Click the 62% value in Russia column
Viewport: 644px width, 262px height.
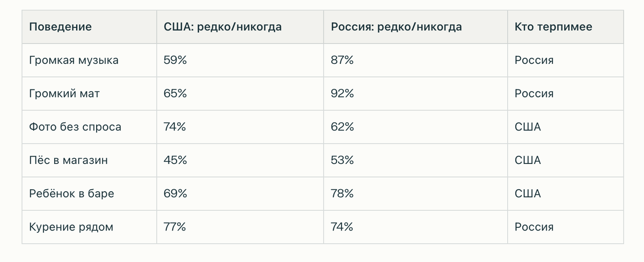coord(342,127)
